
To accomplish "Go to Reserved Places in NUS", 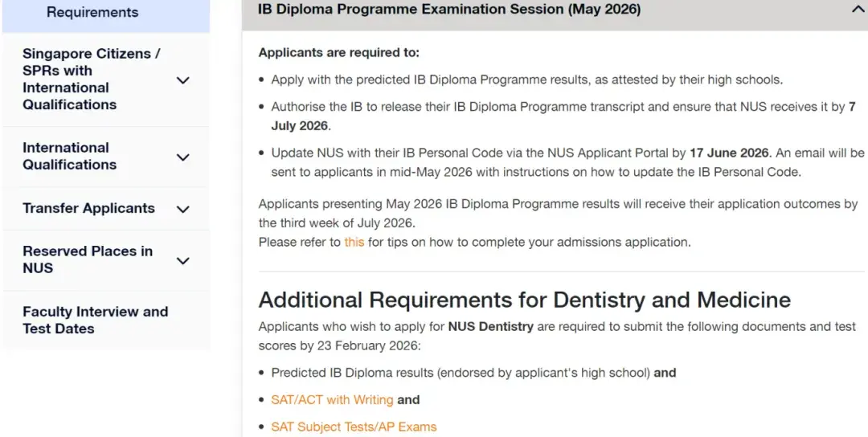I will click(x=87, y=259).
